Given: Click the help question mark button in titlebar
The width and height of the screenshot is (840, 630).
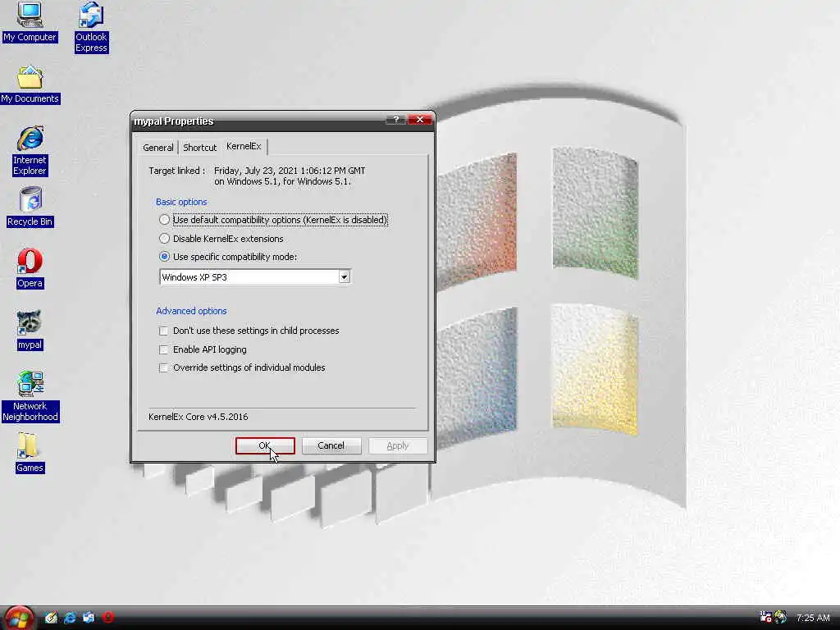Looking at the screenshot, I should 396,120.
